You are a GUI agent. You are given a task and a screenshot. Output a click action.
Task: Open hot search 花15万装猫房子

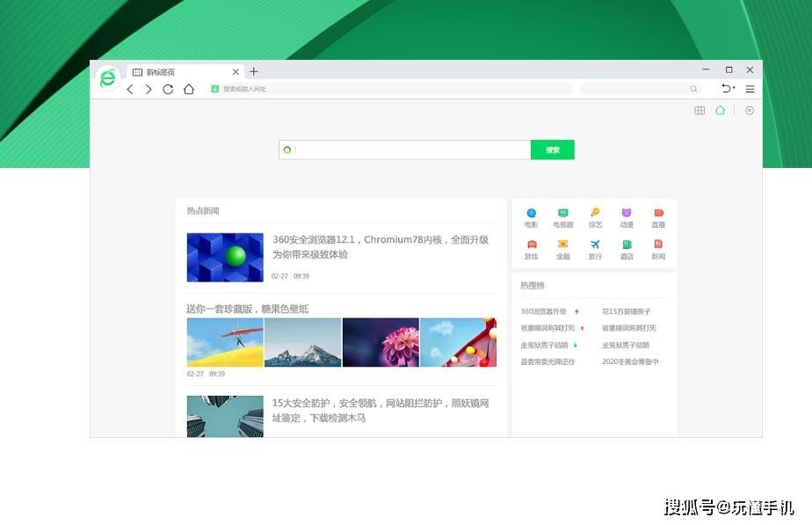[x=626, y=311]
